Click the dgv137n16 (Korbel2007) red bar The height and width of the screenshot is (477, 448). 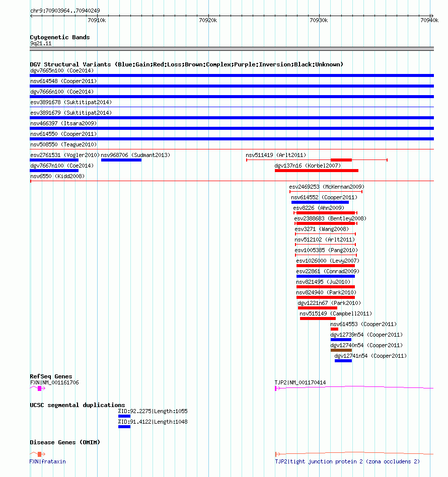tap(317, 171)
